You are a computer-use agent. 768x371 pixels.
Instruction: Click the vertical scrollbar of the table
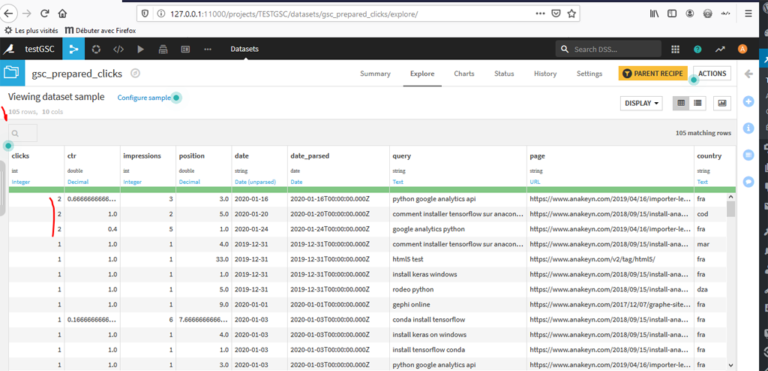click(x=731, y=280)
